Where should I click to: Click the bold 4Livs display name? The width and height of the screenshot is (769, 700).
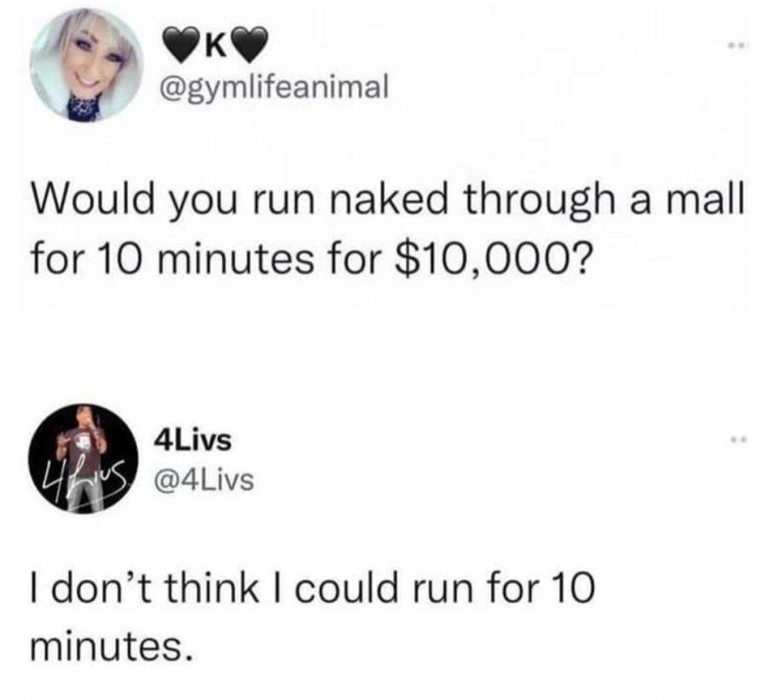tap(192, 440)
